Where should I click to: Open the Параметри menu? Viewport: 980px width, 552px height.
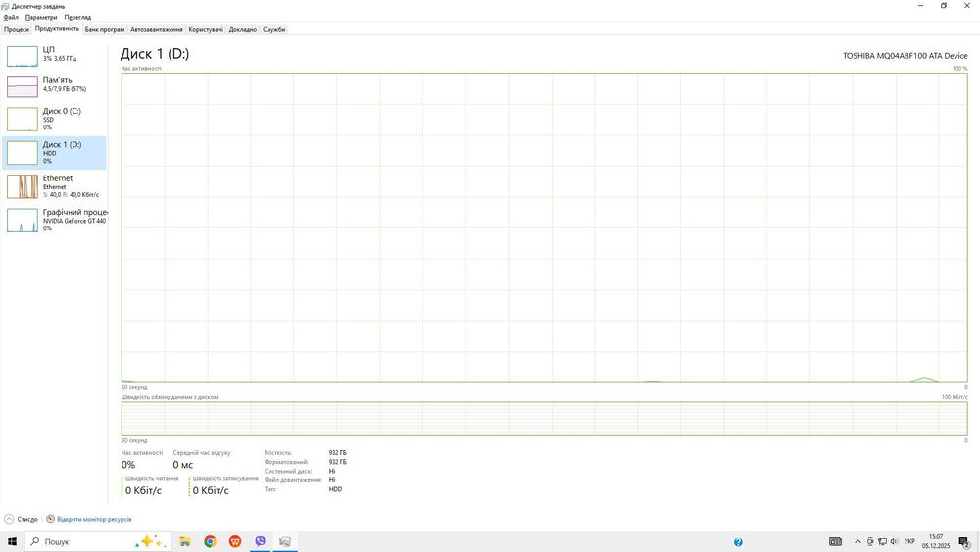click(x=41, y=17)
